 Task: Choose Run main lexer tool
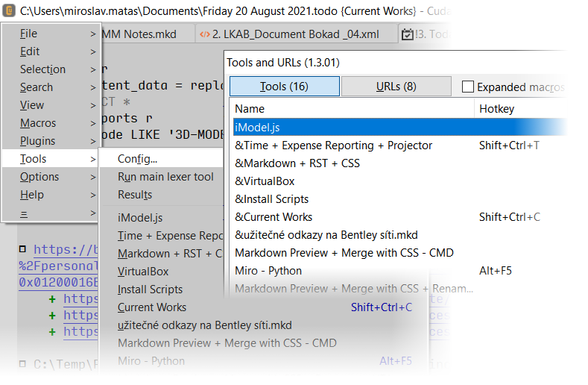165,177
